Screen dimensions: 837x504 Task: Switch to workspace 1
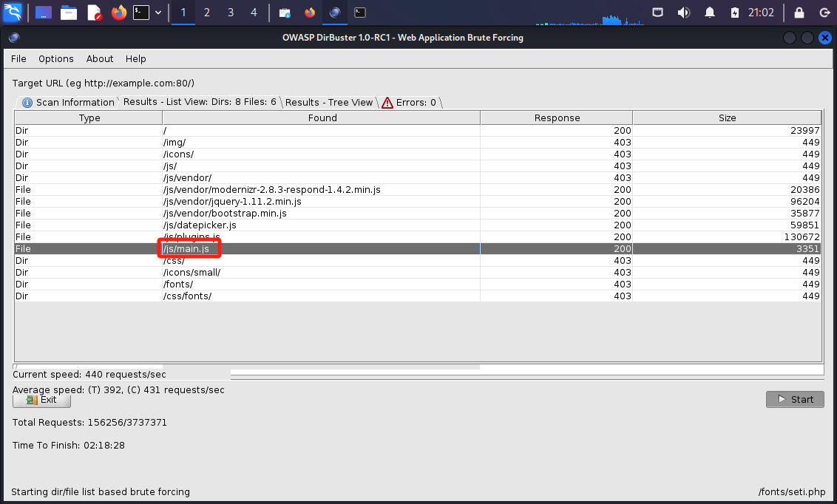(183, 13)
